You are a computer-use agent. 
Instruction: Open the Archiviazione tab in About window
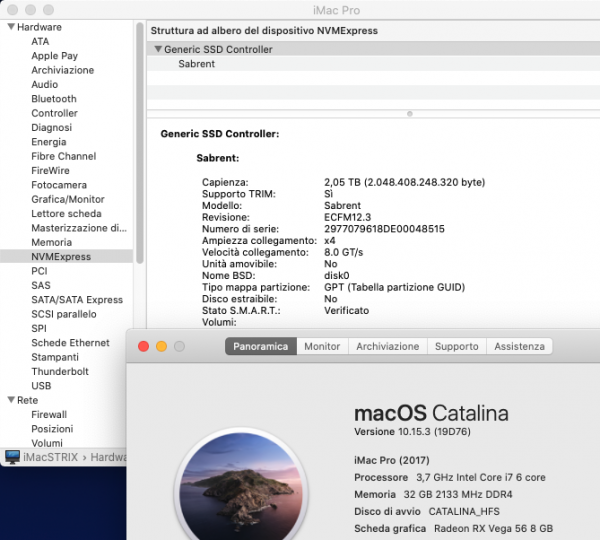[388, 346]
